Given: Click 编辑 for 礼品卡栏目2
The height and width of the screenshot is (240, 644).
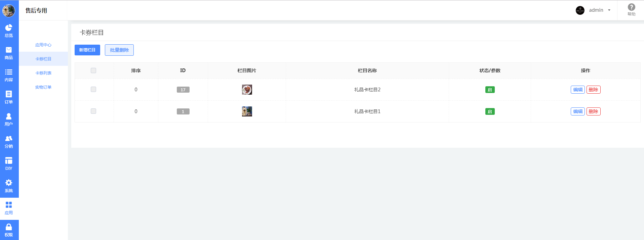Looking at the screenshot, I should 577,90.
